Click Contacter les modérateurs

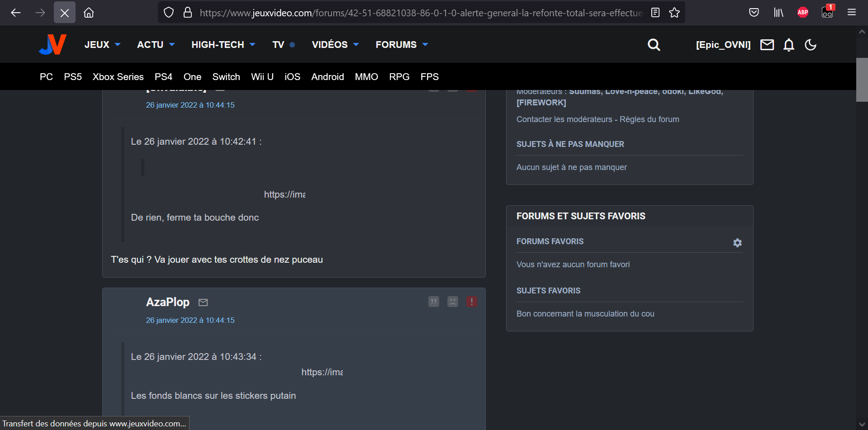coord(564,119)
